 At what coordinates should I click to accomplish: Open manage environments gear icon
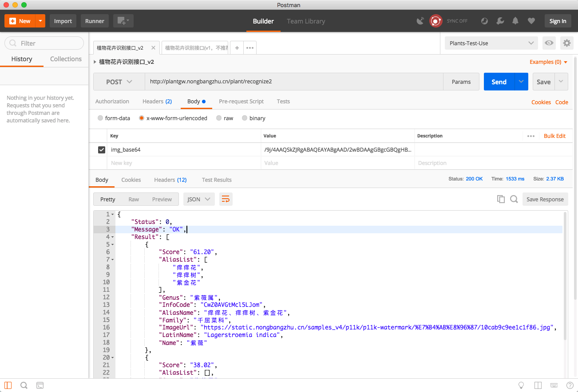click(x=566, y=43)
